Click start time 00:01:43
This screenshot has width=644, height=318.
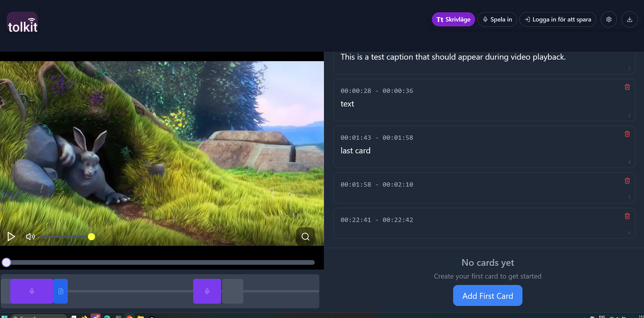pos(356,138)
